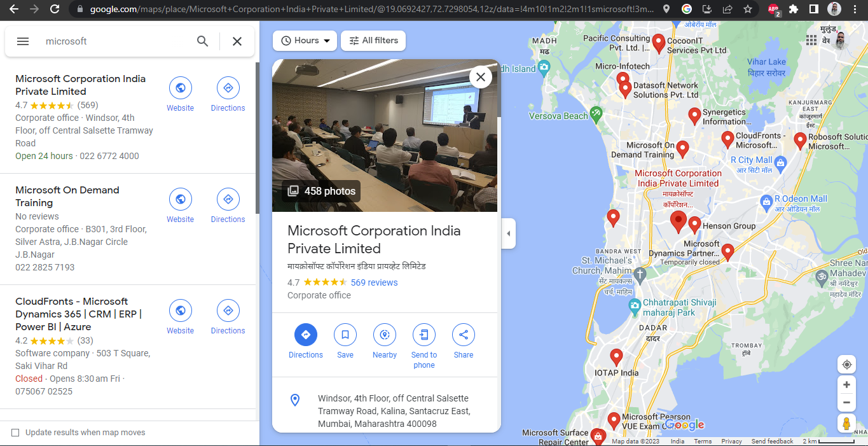Close the place details card
The height and width of the screenshot is (446, 868).
coord(481,77)
